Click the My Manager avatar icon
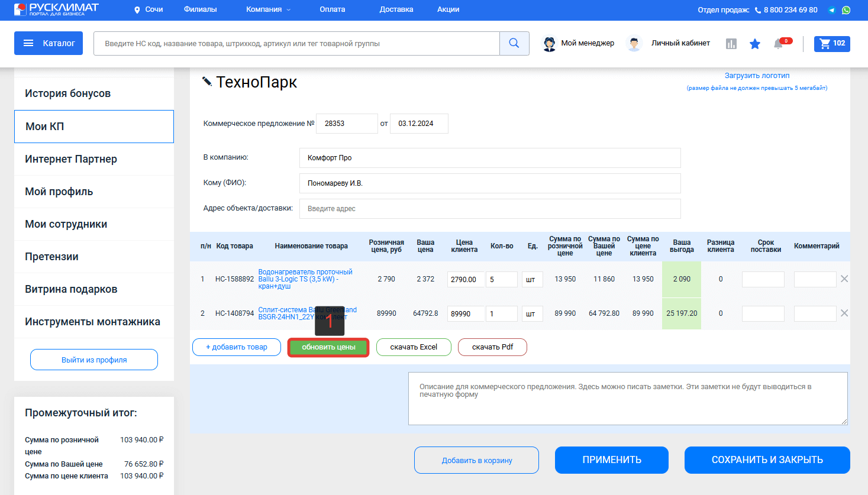This screenshot has width=868, height=495. pos(550,44)
